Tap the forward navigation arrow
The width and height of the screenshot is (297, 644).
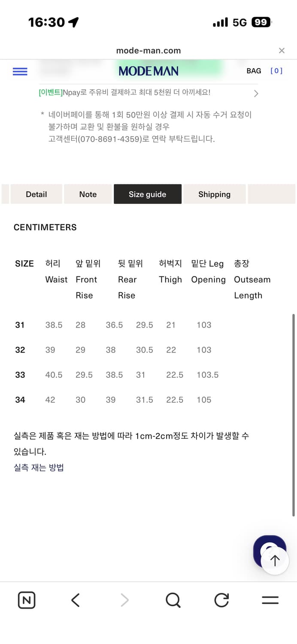124,600
